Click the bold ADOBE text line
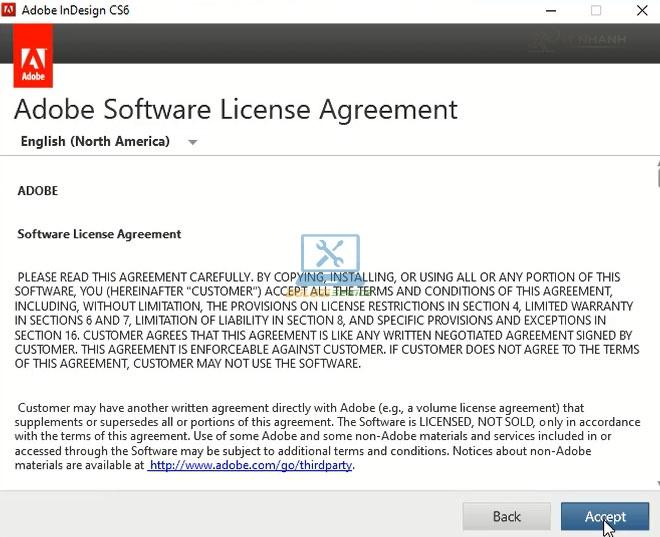 pos(38,190)
